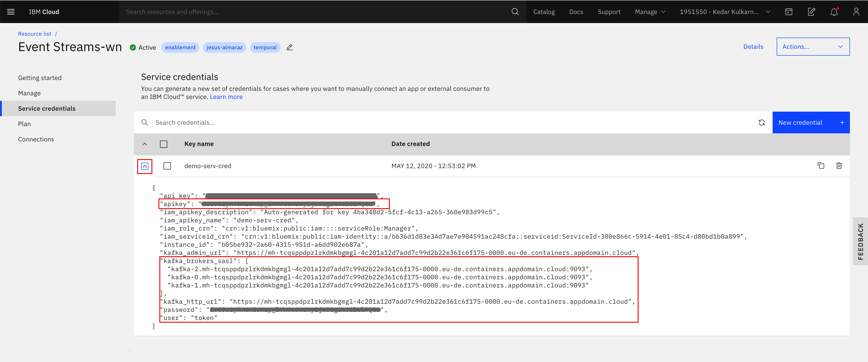Collapse the demo-serv-cred details
Viewport: 868px width, 362px height.
[145, 166]
